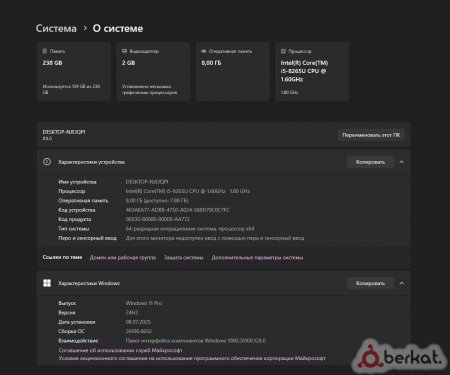This screenshot has height=375, width=450.
Task: Click the Код продукта label
Action: 75,219
